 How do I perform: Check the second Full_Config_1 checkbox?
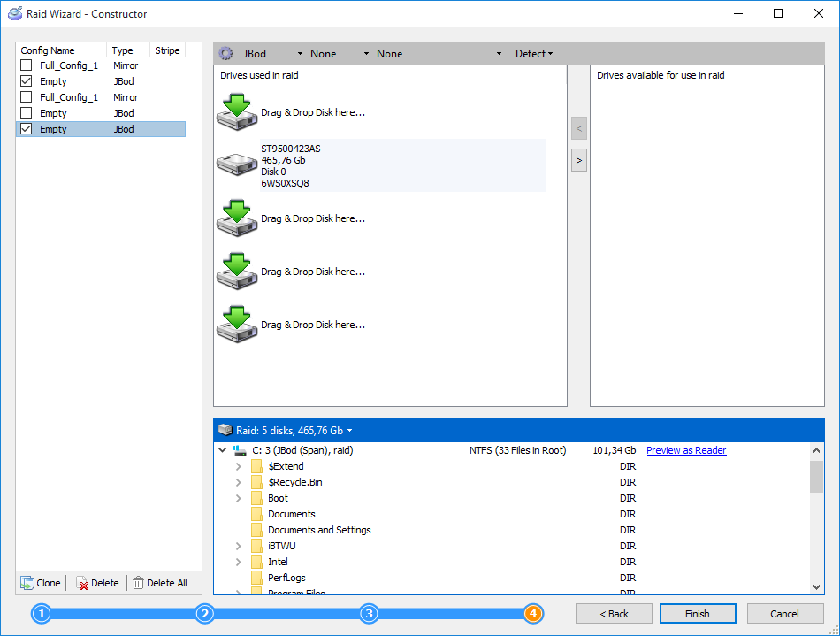[x=26, y=97]
